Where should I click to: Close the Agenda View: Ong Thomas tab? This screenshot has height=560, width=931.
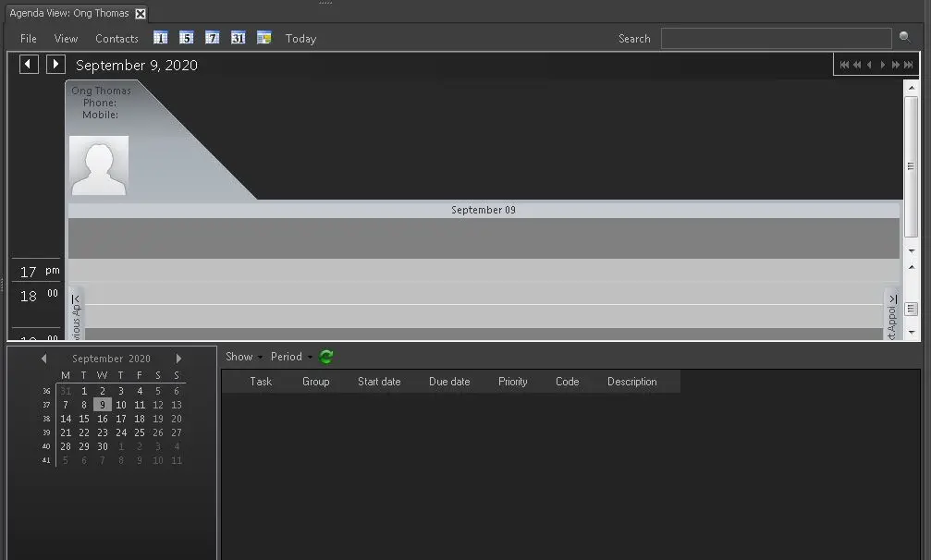[x=141, y=14]
